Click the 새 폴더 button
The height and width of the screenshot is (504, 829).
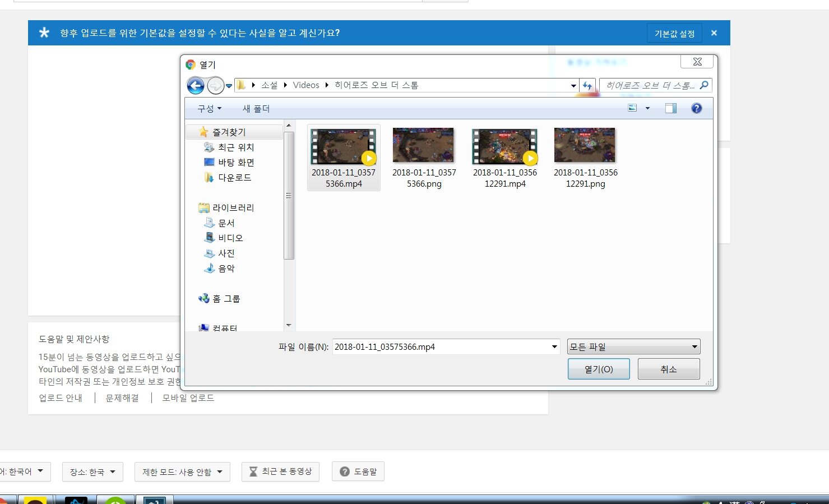[x=256, y=109]
